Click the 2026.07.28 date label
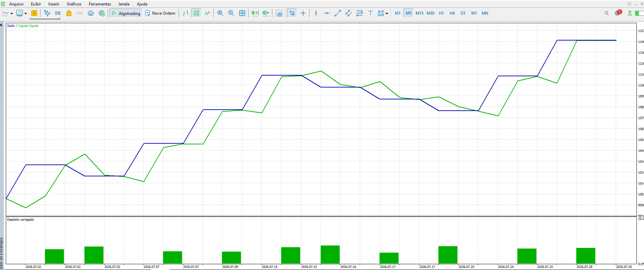The height and width of the screenshot is (270, 644). coord(584,267)
